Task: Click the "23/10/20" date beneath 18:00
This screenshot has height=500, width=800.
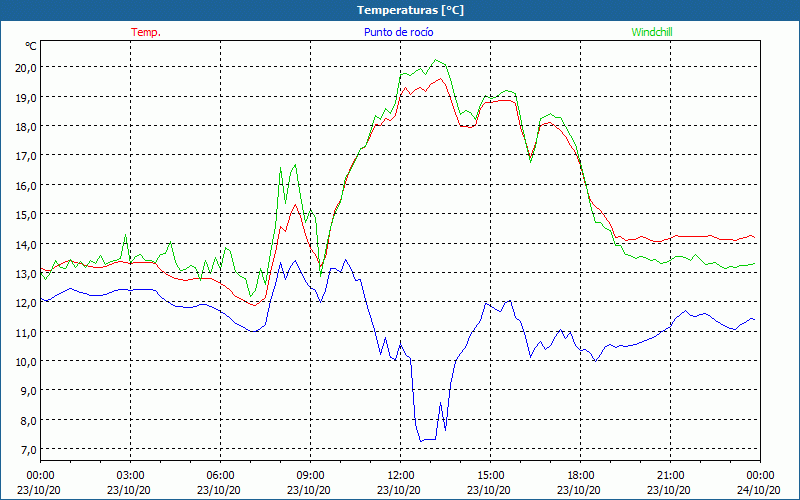Action: click(x=579, y=490)
